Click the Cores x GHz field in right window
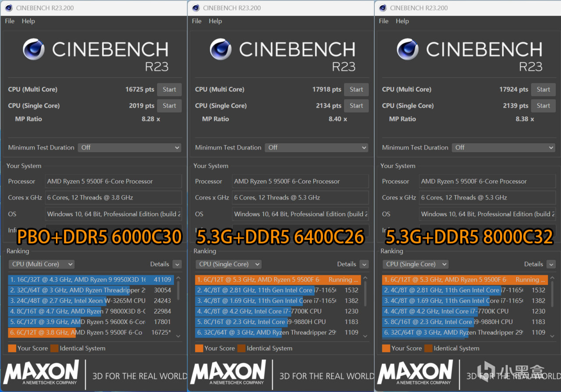 (488, 198)
